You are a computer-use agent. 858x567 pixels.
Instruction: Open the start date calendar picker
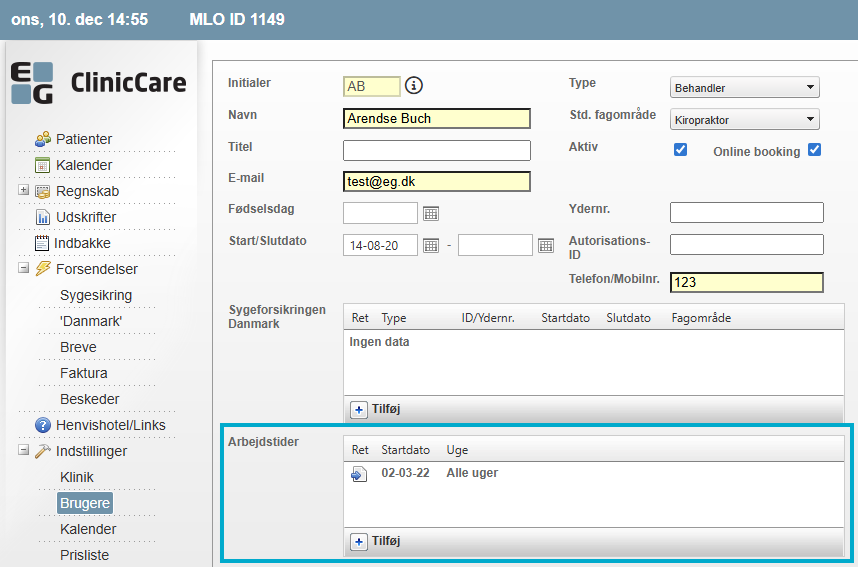tap(431, 245)
